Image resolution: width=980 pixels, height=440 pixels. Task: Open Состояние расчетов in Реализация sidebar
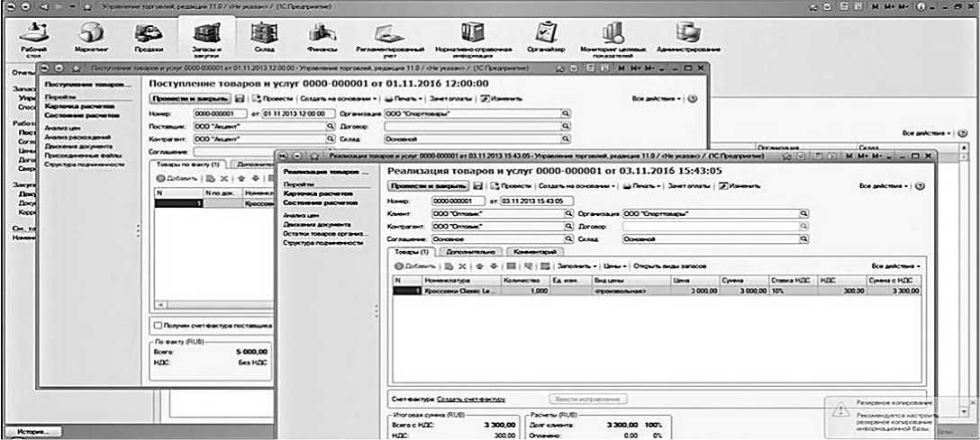[320, 202]
